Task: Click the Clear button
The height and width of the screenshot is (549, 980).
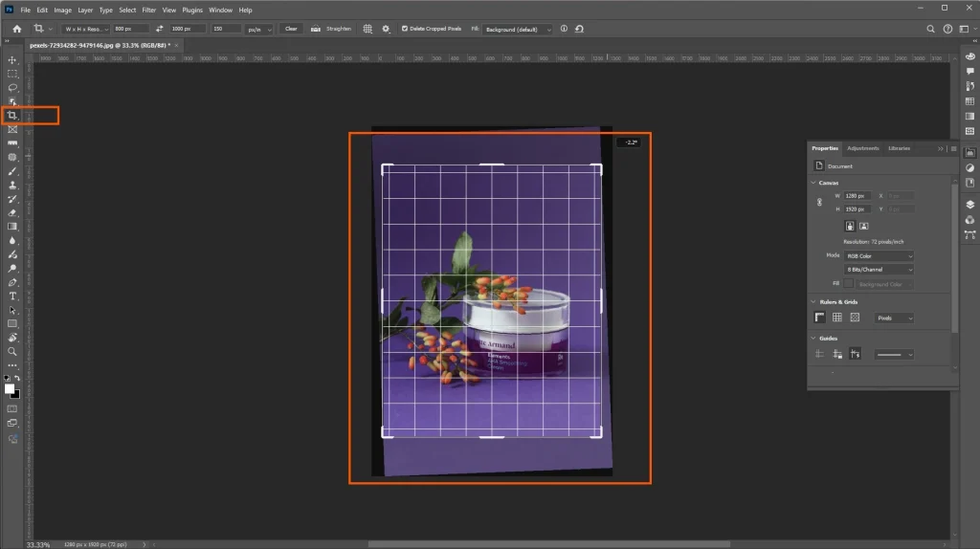Action: click(291, 29)
